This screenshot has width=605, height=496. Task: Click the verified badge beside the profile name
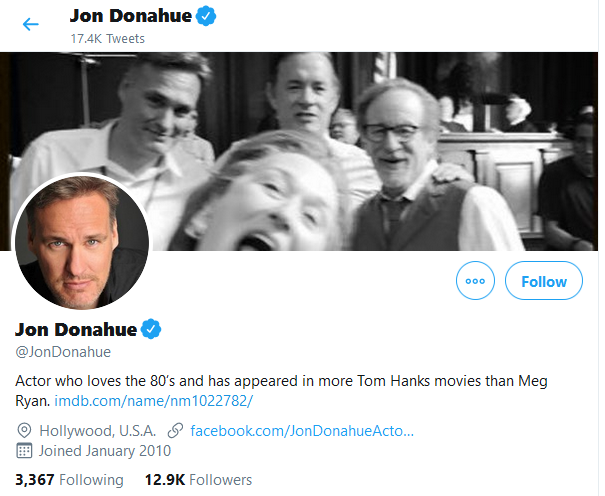click(x=151, y=329)
